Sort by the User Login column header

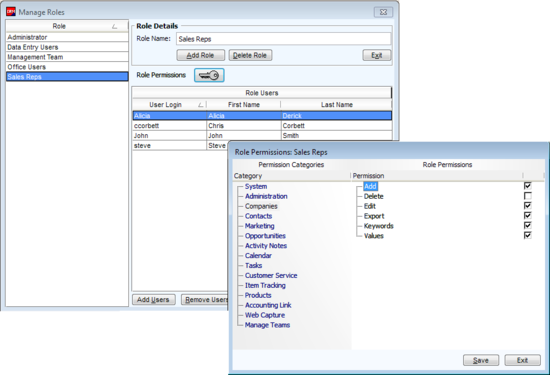pos(169,105)
